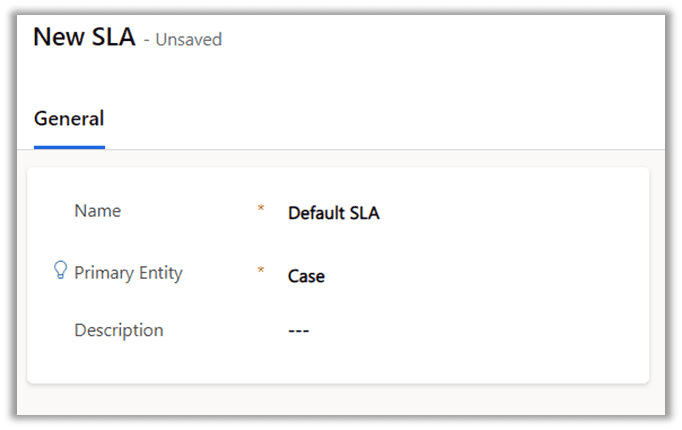The image size is (682, 430).
Task: Click the word Entity in Primary Entity label
Action: [161, 273]
